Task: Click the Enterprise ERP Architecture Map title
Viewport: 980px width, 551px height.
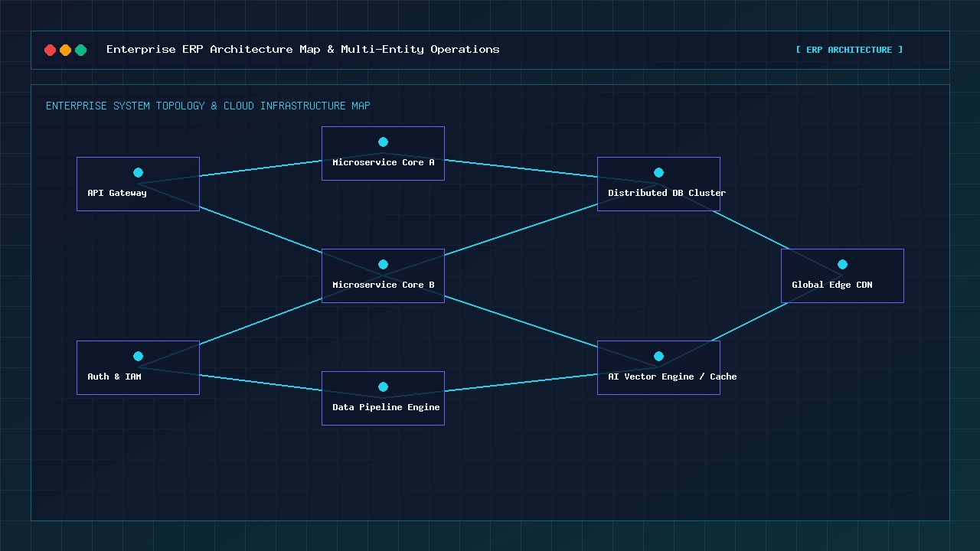Action: (302, 49)
